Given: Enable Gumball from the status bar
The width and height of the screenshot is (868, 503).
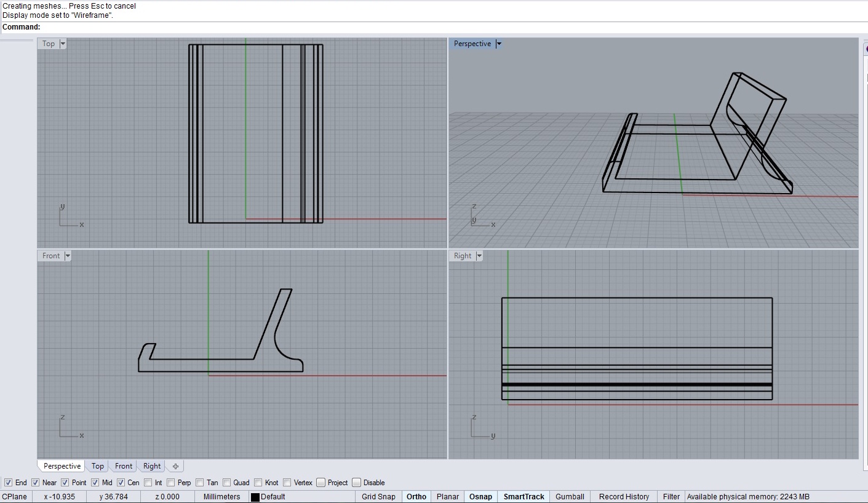Looking at the screenshot, I should click(x=570, y=497).
